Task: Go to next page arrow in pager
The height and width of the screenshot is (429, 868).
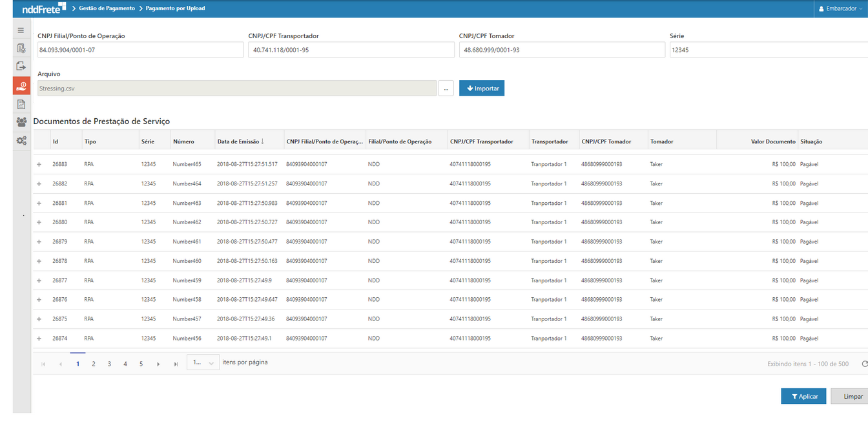Action: pos(158,364)
